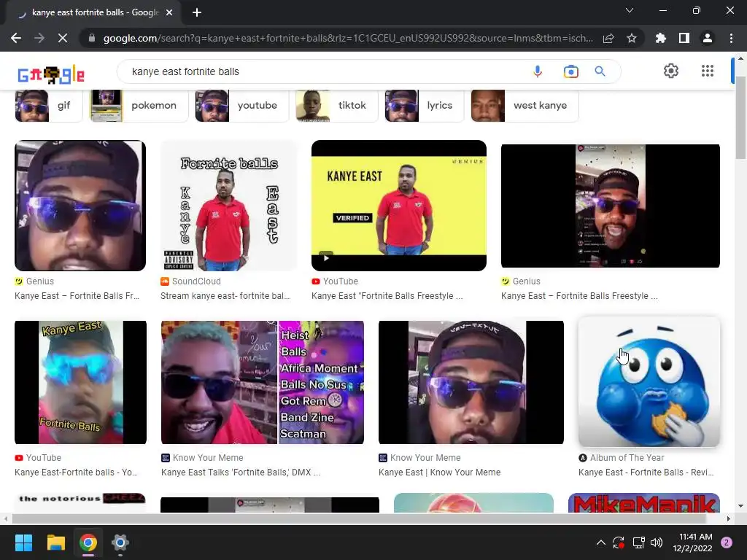Open Google quick settings gear

[x=671, y=71]
